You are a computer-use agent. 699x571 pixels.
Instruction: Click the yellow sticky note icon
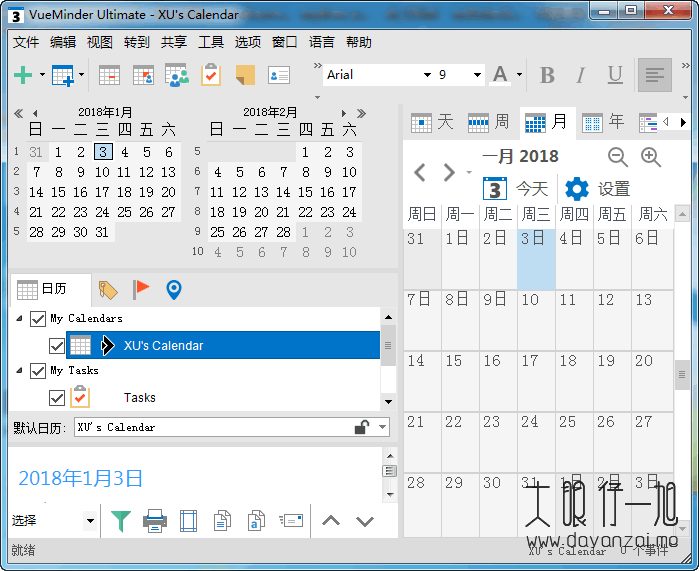(x=245, y=75)
